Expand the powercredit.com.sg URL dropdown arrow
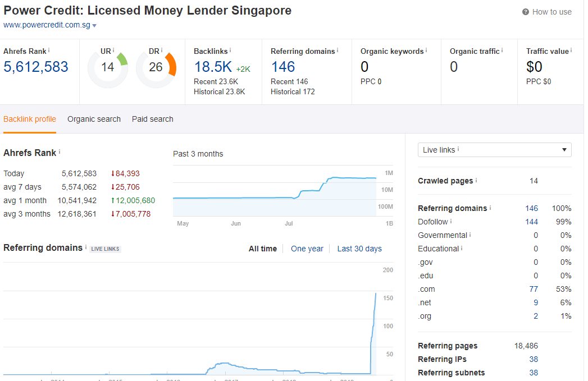The width and height of the screenshot is (588, 381). click(94, 26)
